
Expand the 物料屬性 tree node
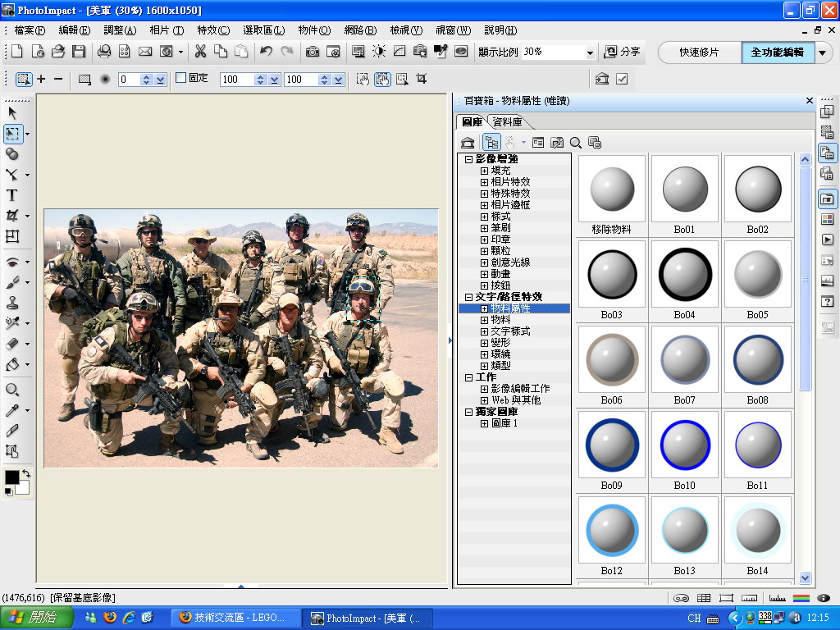click(484, 308)
